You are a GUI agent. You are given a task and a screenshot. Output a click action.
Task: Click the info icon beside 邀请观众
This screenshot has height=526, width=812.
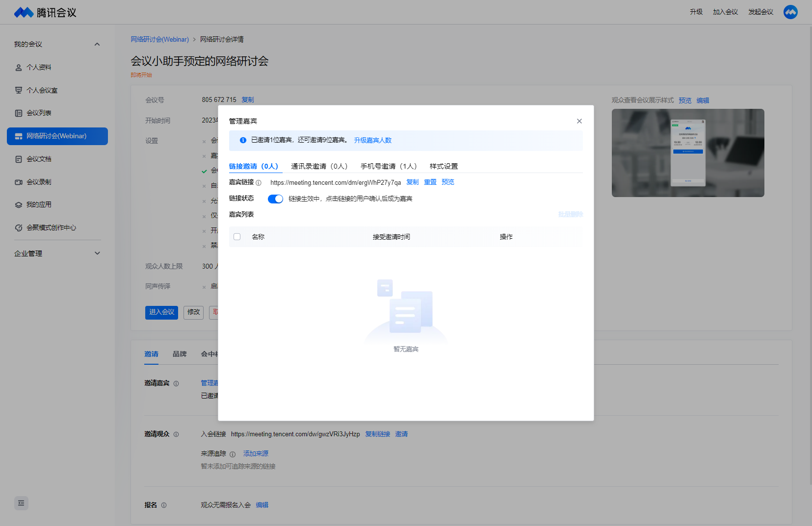176,434
